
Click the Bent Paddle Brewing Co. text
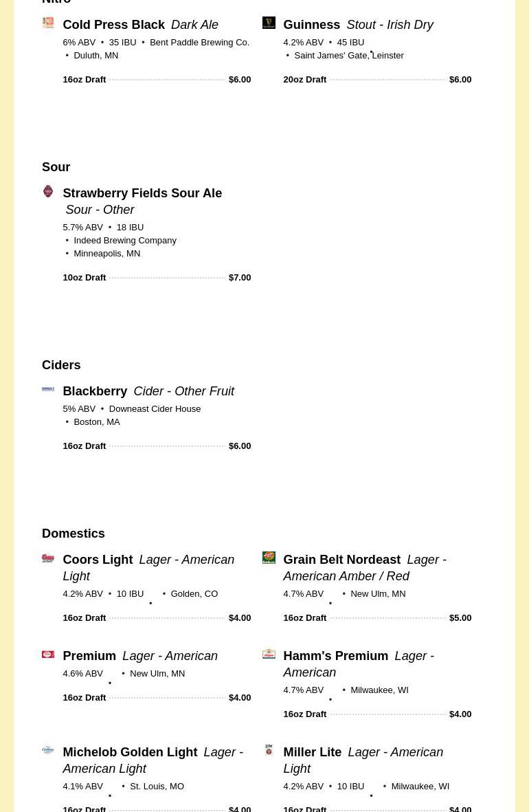(199, 43)
